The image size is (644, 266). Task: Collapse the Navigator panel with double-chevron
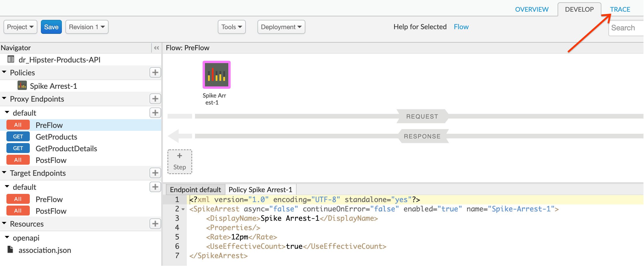(156, 48)
